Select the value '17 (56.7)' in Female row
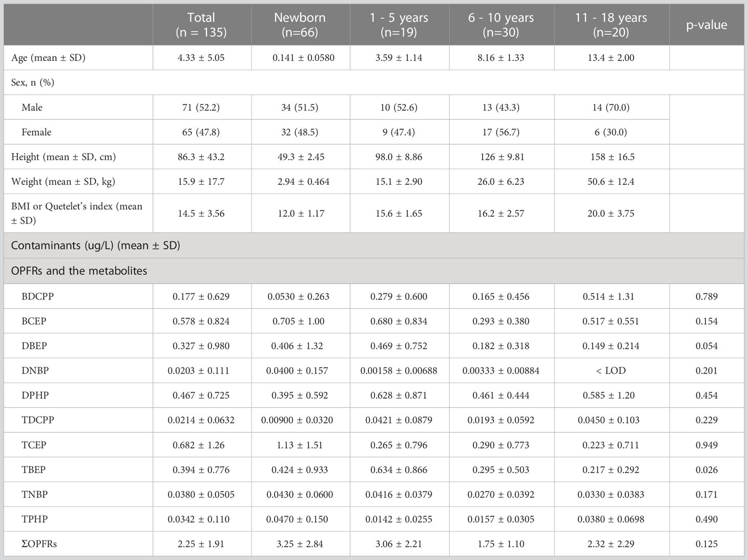 (x=501, y=132)
